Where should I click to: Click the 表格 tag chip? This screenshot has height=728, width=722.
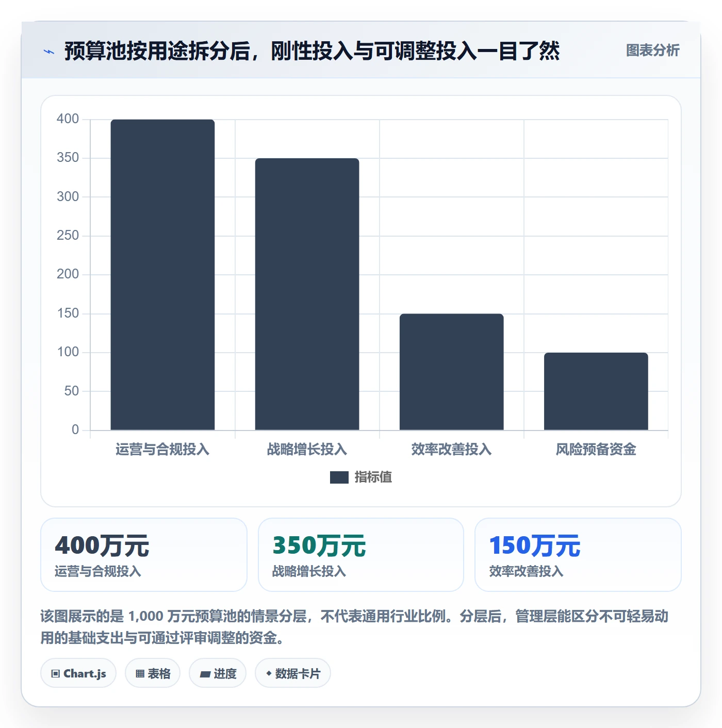coord(153,673)
